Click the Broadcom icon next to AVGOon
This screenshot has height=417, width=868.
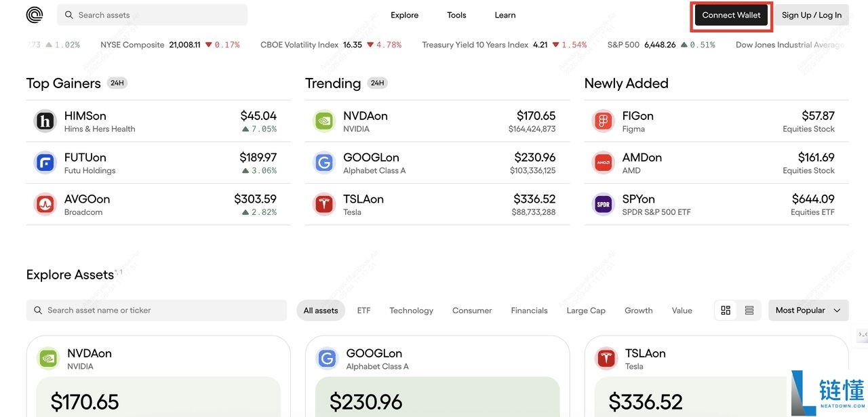[45, 204]
